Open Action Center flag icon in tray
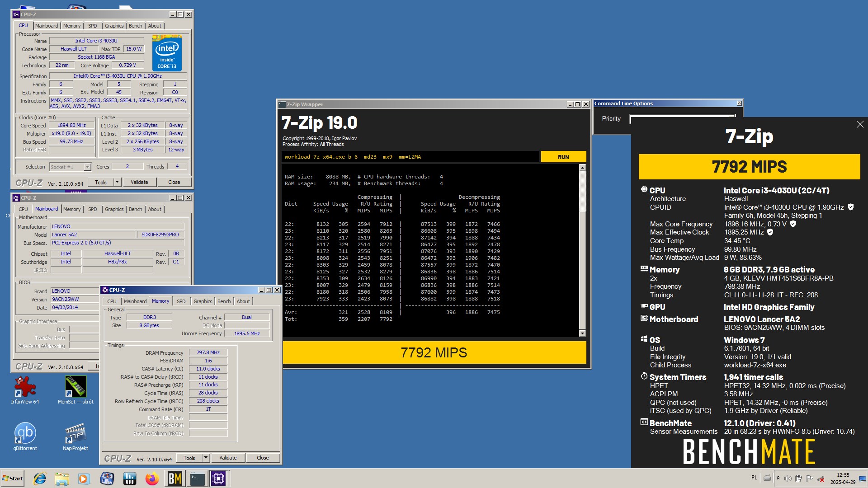The width and height of the screenshot is (868, 488). pos(810,478)
